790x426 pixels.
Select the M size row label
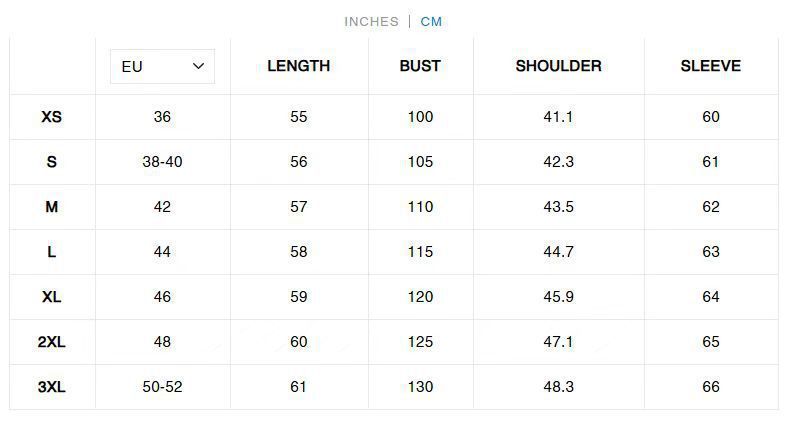click(x=52, y=207)
